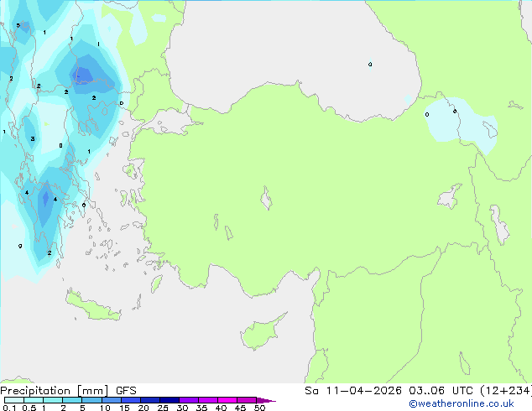Screen dimensions: 532x411
Task: Click the '03..06 UTC' time text
Action: (x=441, y=391)
